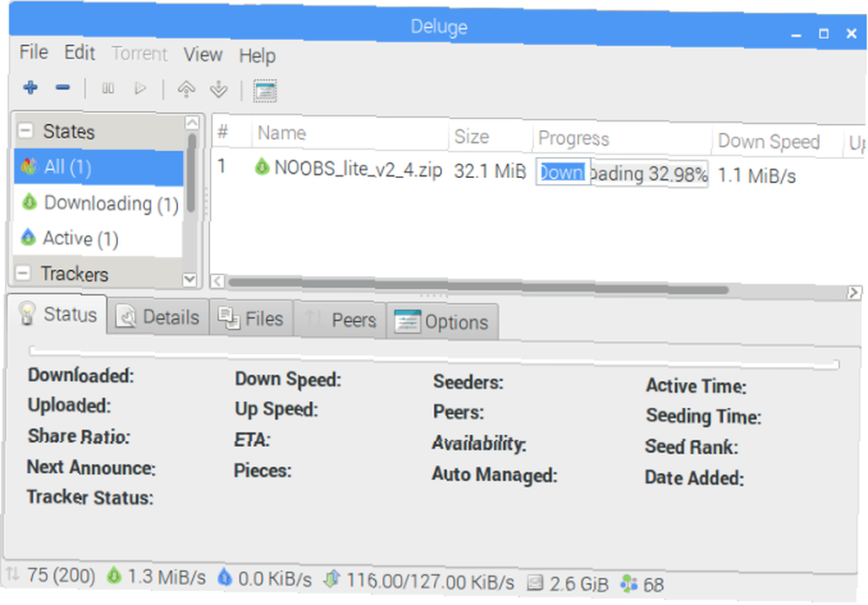Open Preferences from toolbar icon

click(x=265, y=91)
